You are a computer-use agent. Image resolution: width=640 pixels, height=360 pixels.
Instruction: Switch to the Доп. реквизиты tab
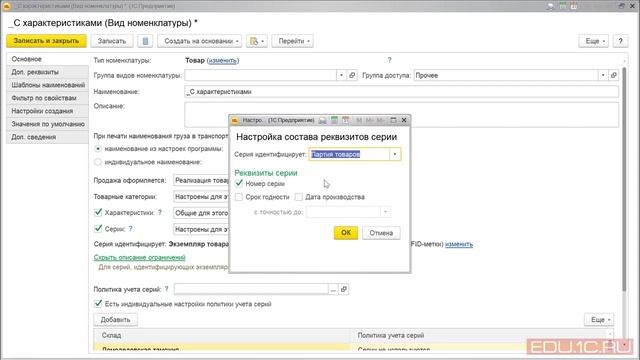[47, 72]
